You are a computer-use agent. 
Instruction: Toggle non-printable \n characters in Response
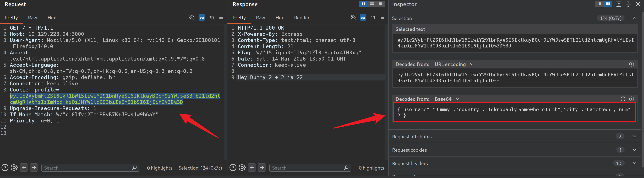click(x=373, y=18)
